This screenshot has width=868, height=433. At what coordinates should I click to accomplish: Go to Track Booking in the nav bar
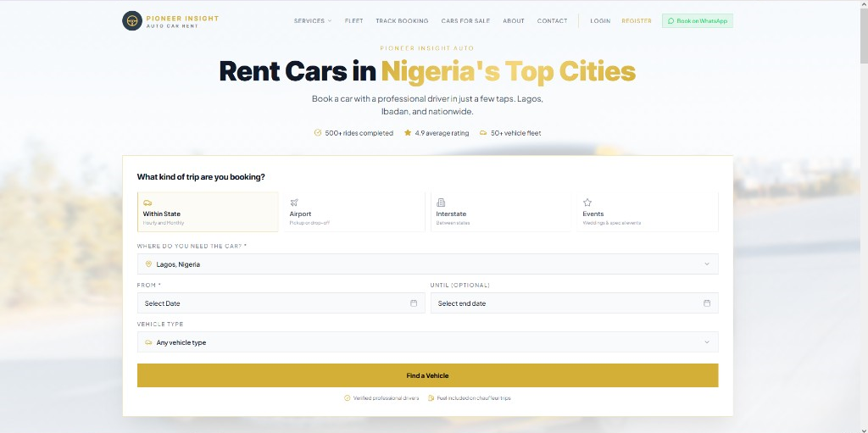click(402, 21)
